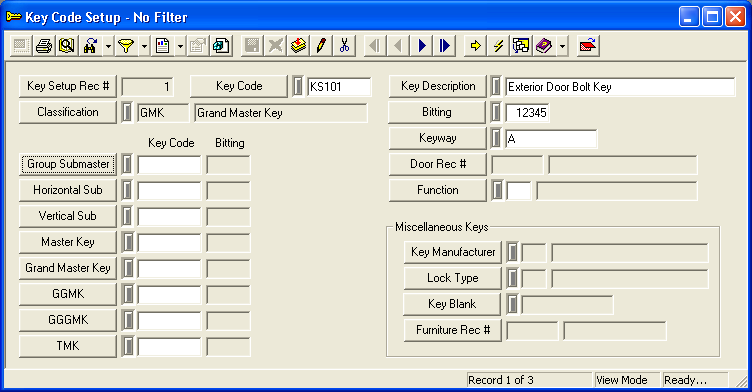
Task: Click the Key Description button
Action: coord(438,86)
